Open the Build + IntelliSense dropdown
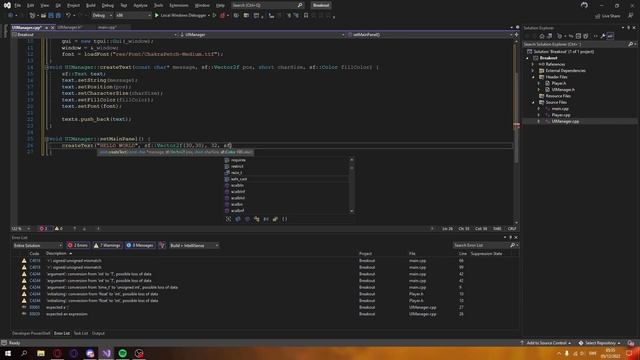This screenshot has width=640, height=360. 194,245
